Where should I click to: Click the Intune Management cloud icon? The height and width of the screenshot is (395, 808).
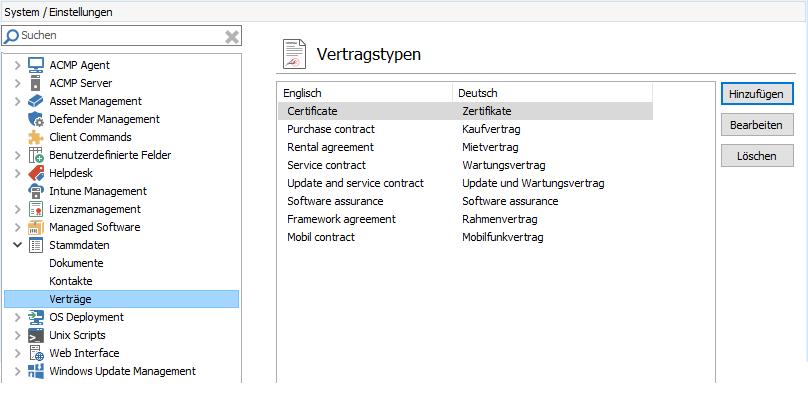tap(36, 191)
